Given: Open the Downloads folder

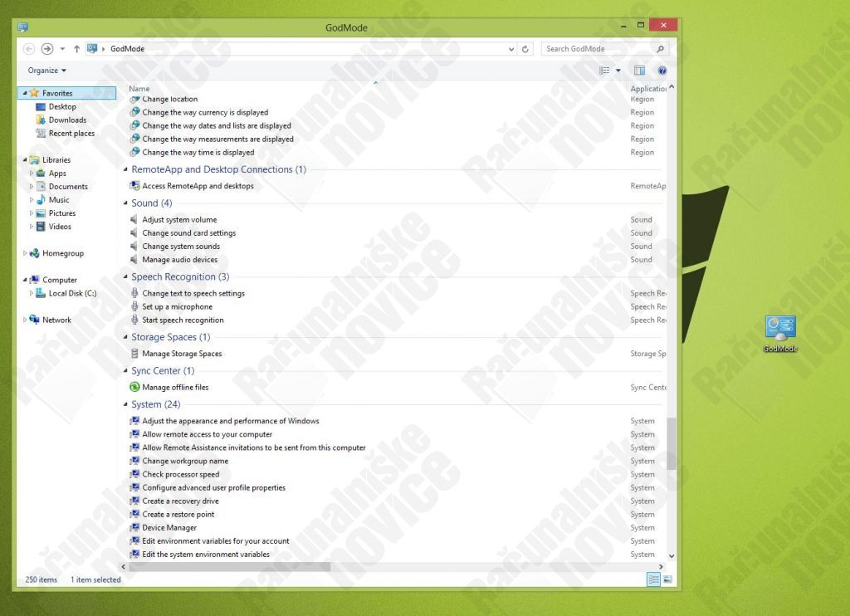Looking at the screenshot, I should click(68, 120).
